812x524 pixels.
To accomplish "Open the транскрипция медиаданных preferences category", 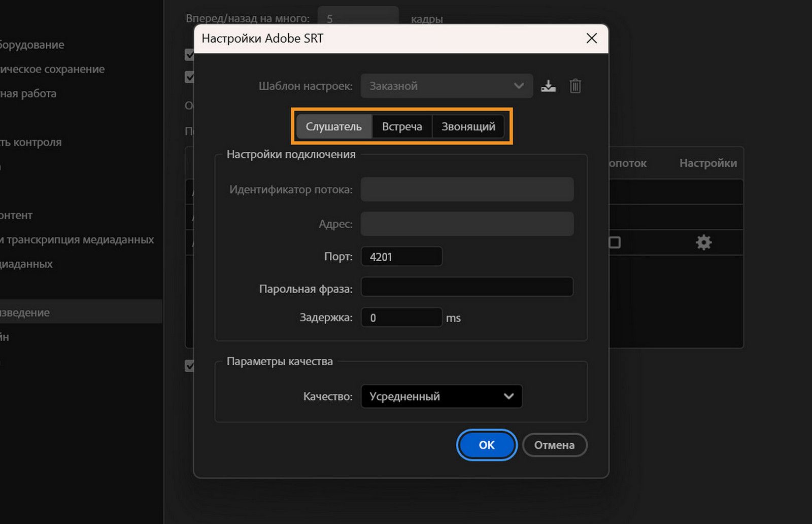I will (76, 239).
